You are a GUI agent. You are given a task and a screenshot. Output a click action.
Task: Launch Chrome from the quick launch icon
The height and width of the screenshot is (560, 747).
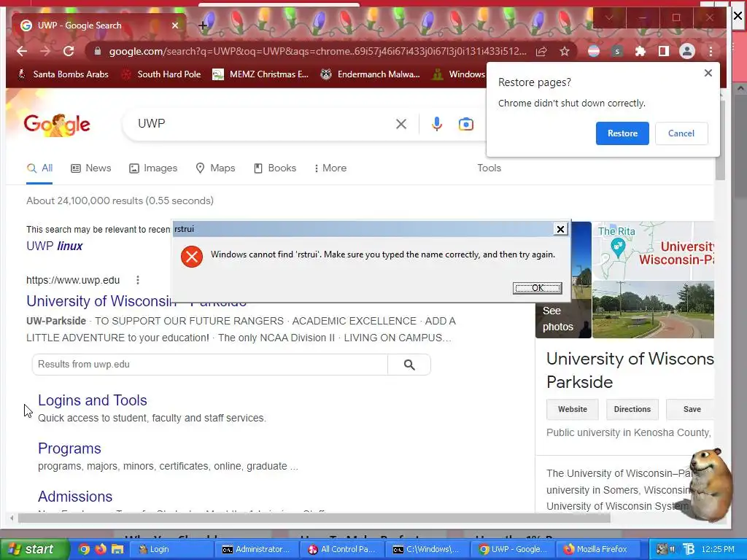pyautogui.click(x=85, y=549)
